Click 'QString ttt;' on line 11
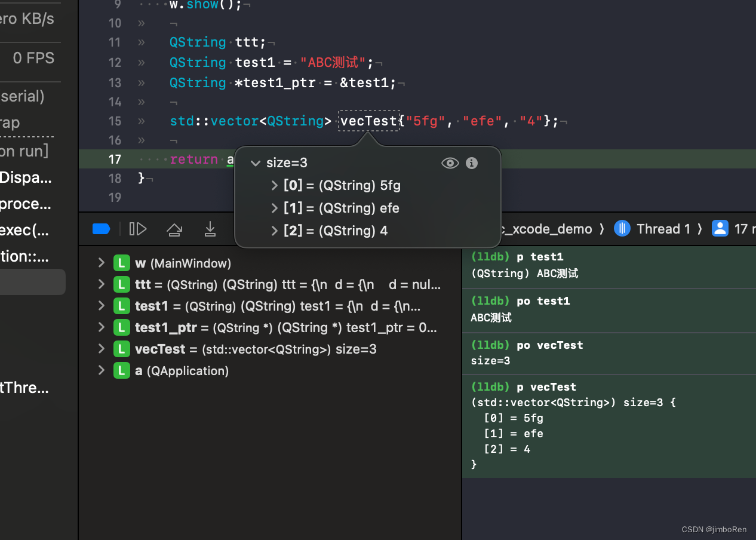756x540 pixels. coord(217,42)
